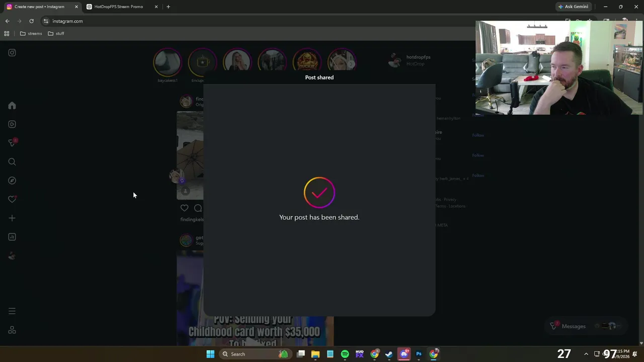Open the More hamburger menu icon

(12, 311)
